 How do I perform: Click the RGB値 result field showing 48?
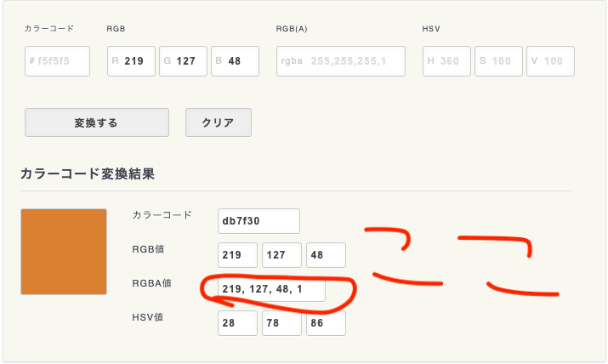click(x=326, y=255)
